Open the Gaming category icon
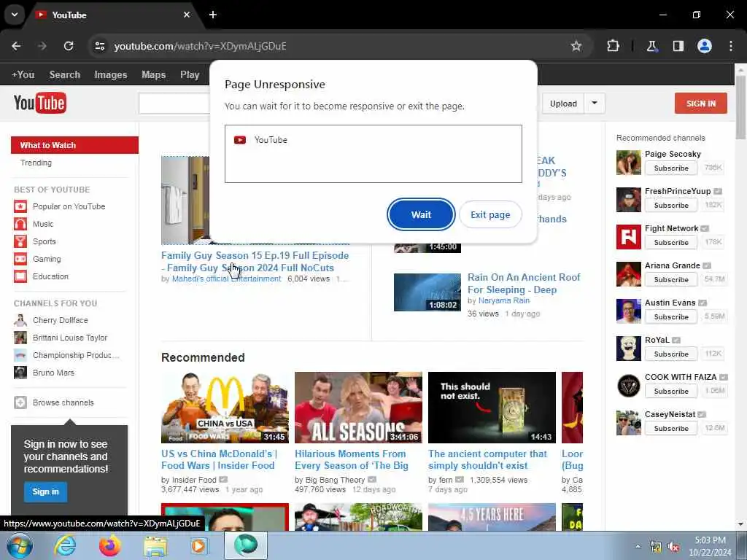Screen dimensions: 747x560 (x=20, y=259)
